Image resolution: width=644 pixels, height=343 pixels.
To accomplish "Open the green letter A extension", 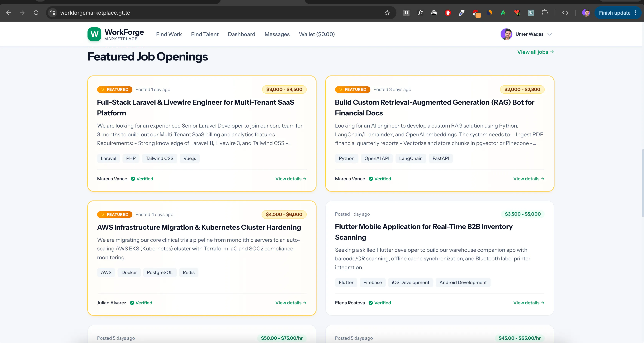I will pos(503,13).
